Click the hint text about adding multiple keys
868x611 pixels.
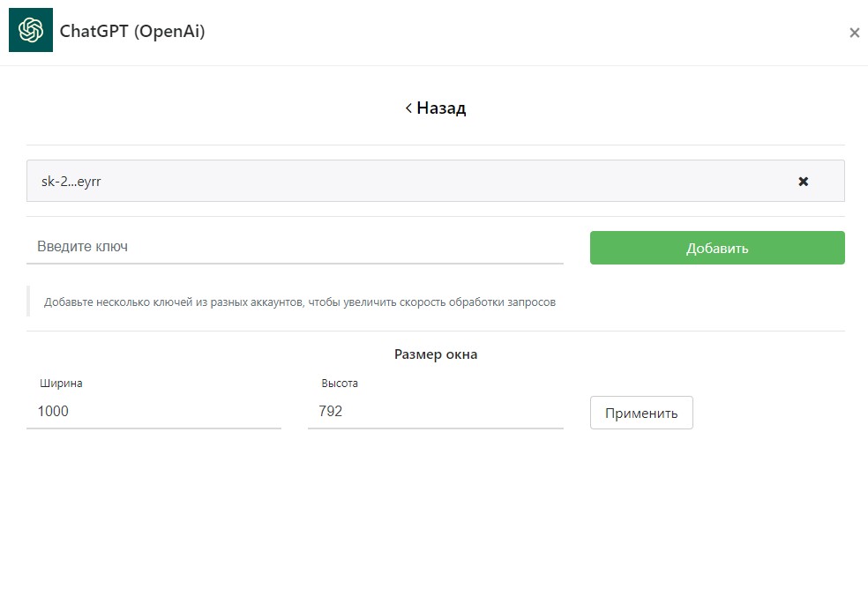pyautogui.click(x=300, y=302)
